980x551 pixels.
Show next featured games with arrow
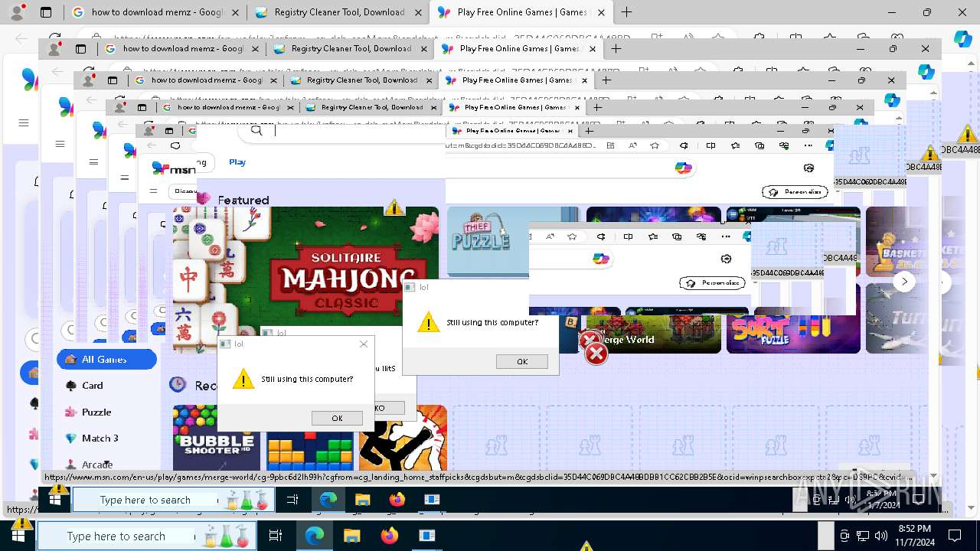tap(904, 282)
